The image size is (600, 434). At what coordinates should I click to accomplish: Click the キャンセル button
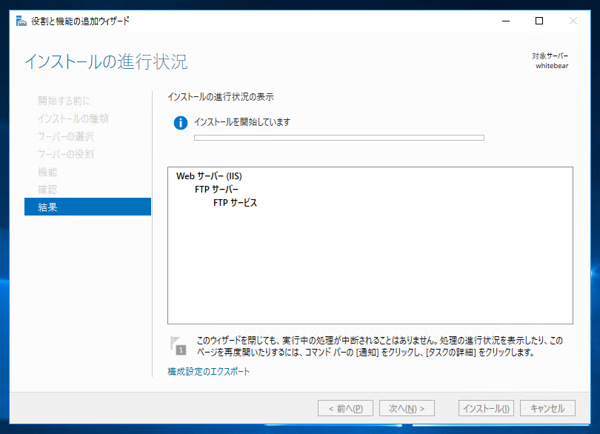(x=548, y=408)
